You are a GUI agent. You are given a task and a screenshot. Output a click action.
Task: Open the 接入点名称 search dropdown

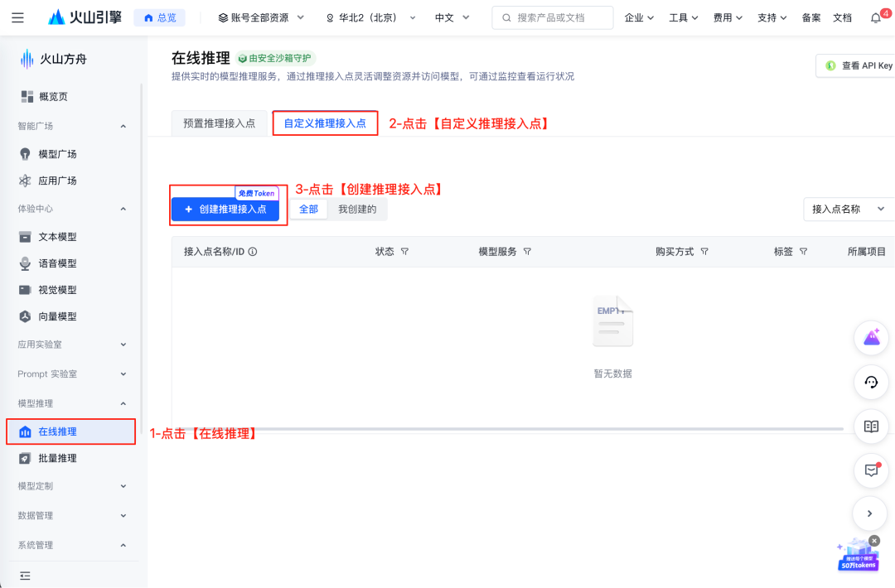pos(849,210)
